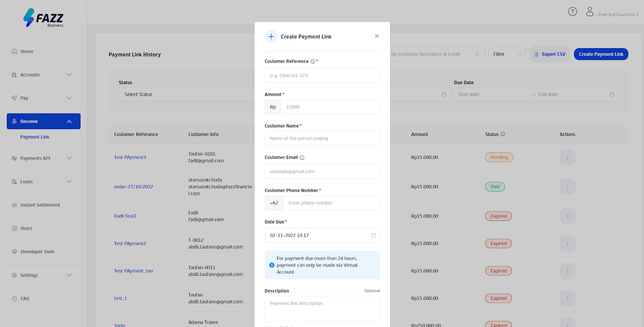The image size is (644, 327).
Task: Click the Expired badge in Fadli Test2 row
Action: 498,216
